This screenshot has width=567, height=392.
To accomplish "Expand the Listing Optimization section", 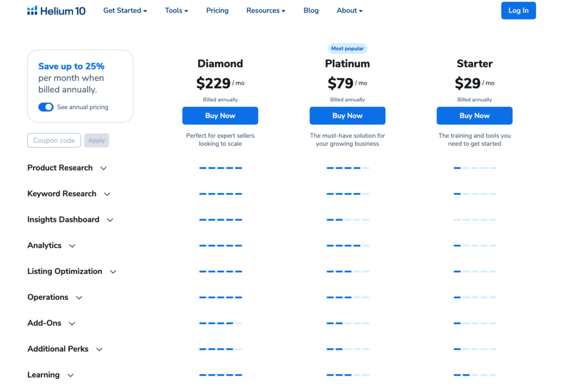I will [x=72, y=271].
